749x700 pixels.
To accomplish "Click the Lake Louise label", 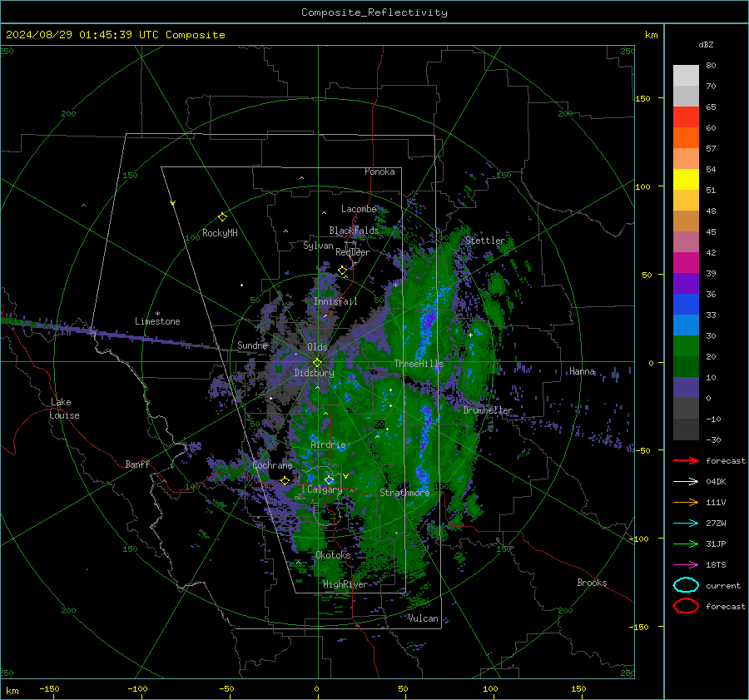I will click(x=65, y=409).
